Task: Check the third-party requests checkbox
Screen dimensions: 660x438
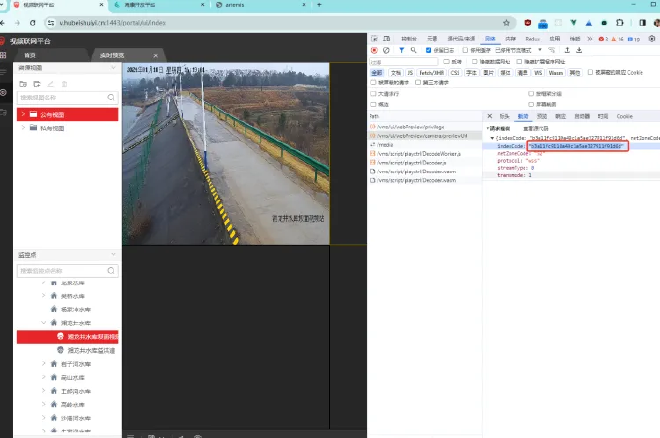Action: 418,82
